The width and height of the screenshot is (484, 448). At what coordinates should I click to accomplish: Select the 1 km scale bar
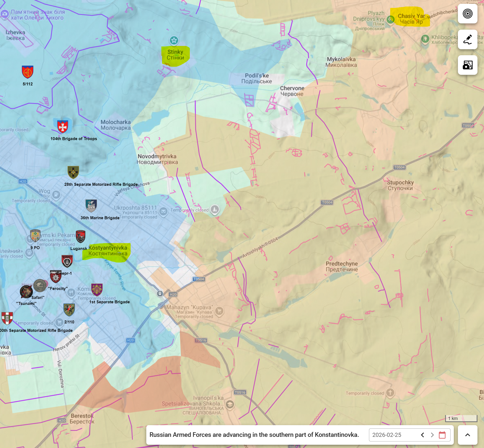(461, 418)
